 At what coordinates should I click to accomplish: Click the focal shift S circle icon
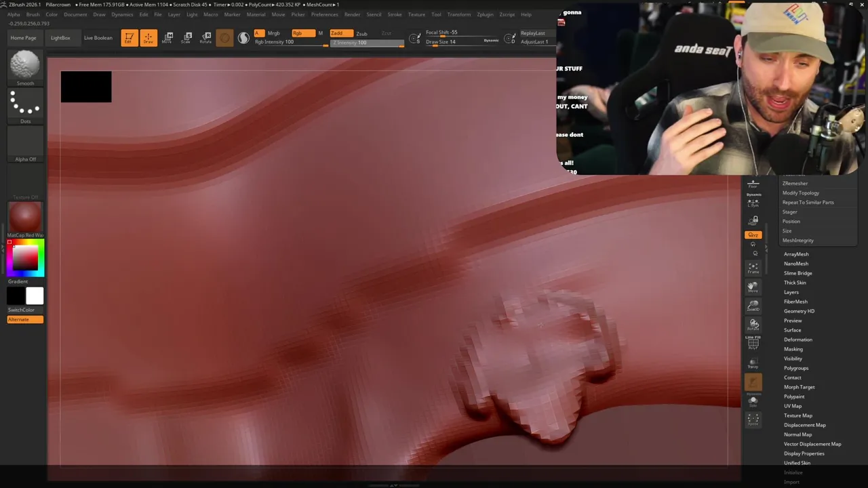point(415,39)
